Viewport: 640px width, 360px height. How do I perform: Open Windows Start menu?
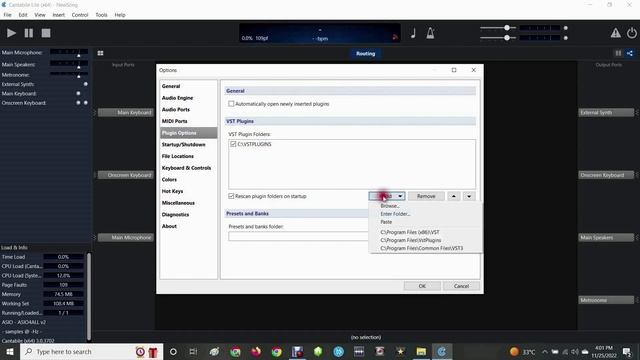coord(10,351)
